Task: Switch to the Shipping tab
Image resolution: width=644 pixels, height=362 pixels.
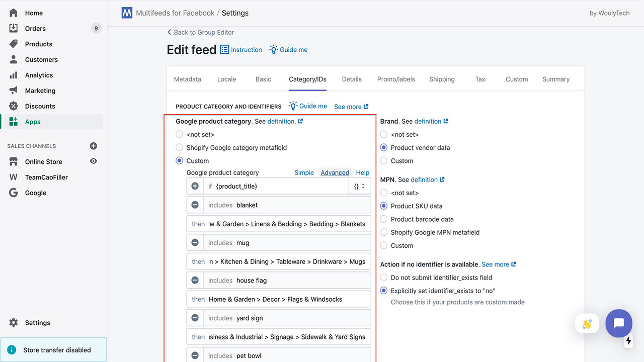Action: 442,79
